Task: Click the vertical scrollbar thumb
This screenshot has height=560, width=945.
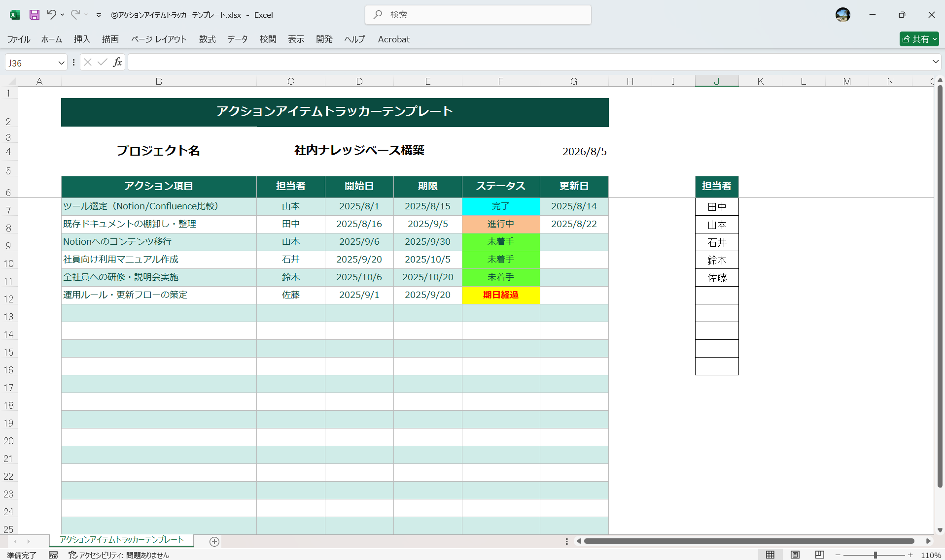Action: [x=940, y=286]
